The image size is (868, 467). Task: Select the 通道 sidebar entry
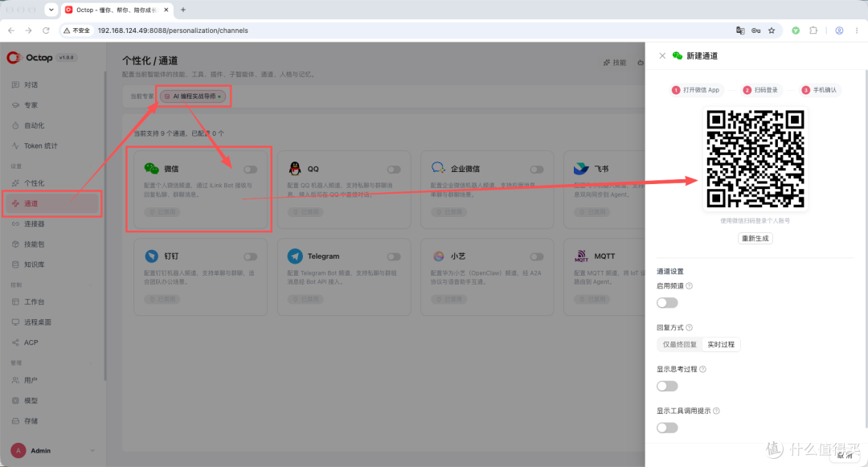(x=52, y=203)
